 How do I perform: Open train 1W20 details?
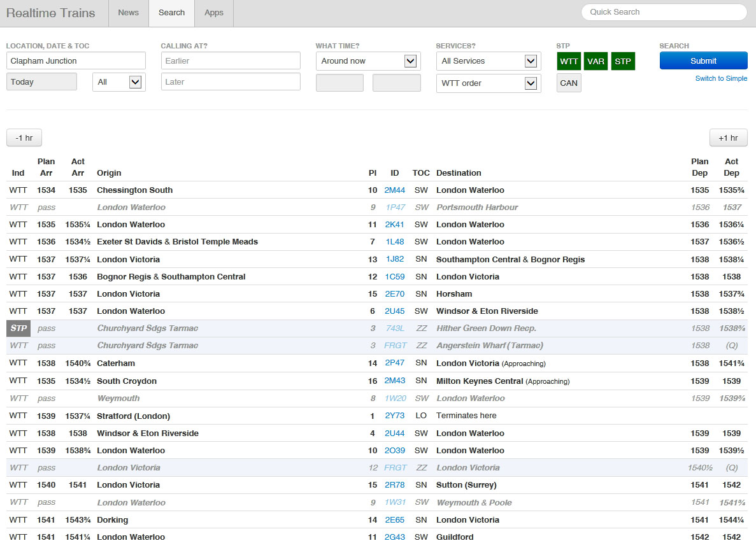[x=396, y=398]
